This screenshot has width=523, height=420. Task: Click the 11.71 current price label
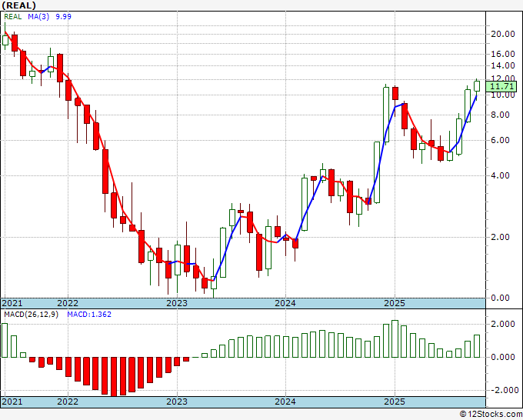click(501, 87)
